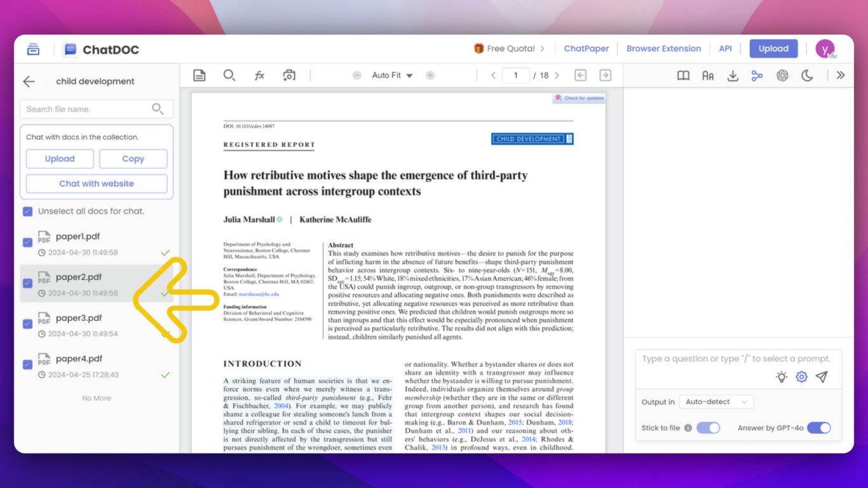Collapse the right panel with double chevron

pos(841,76)
